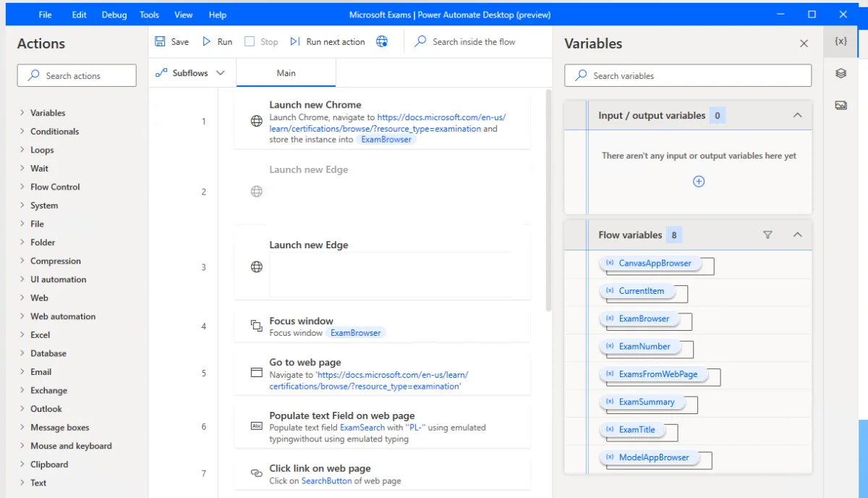
Task: Click globe icon of Launch new Chrome
Action: pyautogui.click(x=256, y=122)
